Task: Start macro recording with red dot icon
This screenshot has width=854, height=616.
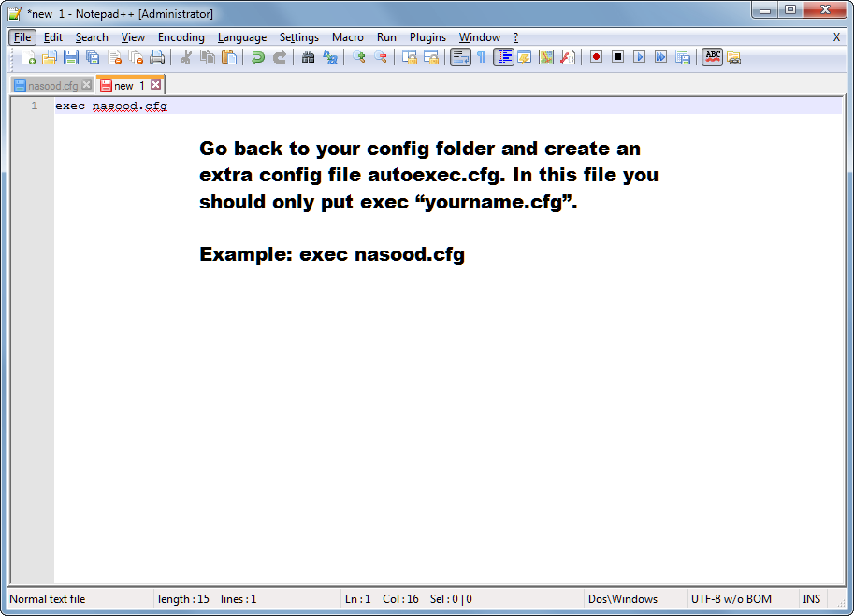Action: pos(596,58)
